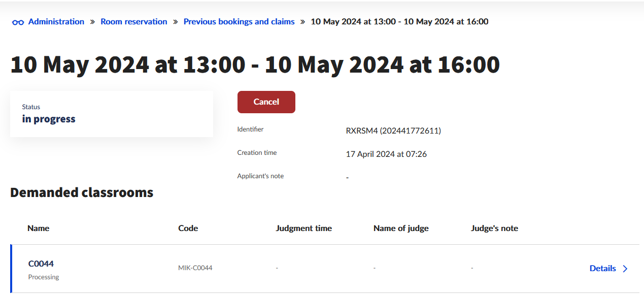The image size is (644, 294).
Task: Click the chevron arrow next to Details
Action: coord(625,269)
